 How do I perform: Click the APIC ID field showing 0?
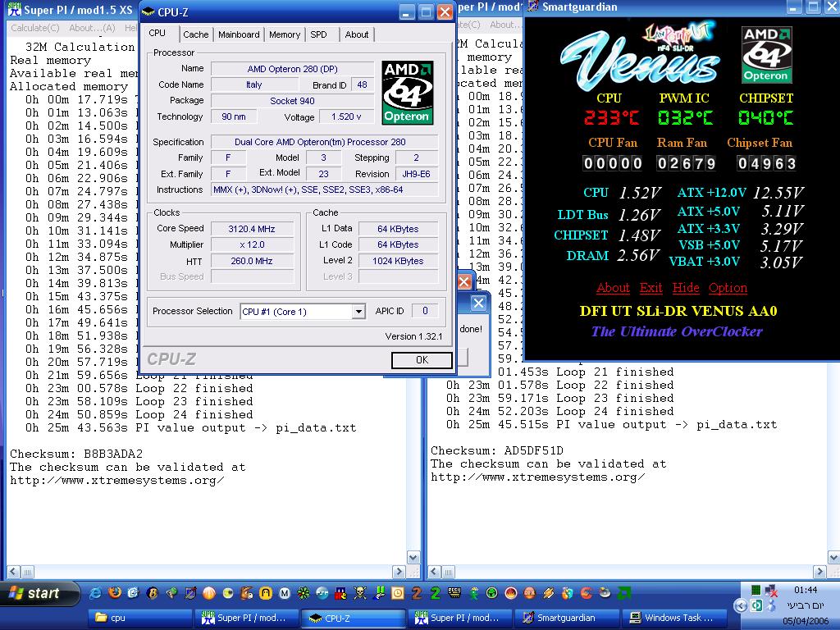425,311
